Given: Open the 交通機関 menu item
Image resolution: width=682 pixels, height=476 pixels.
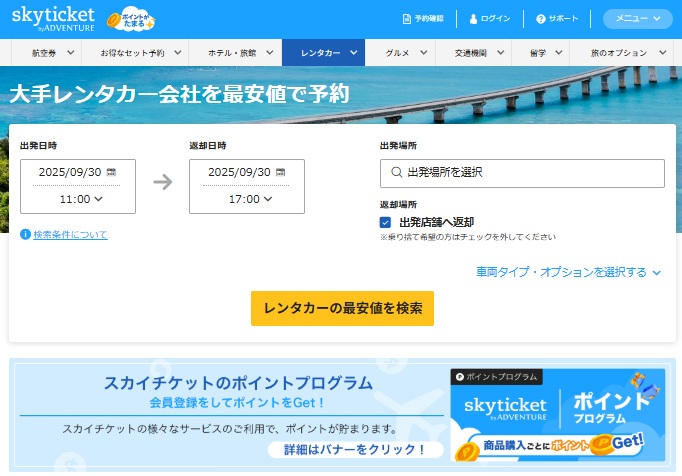Looking at the screenshot, I should (473, 53).
